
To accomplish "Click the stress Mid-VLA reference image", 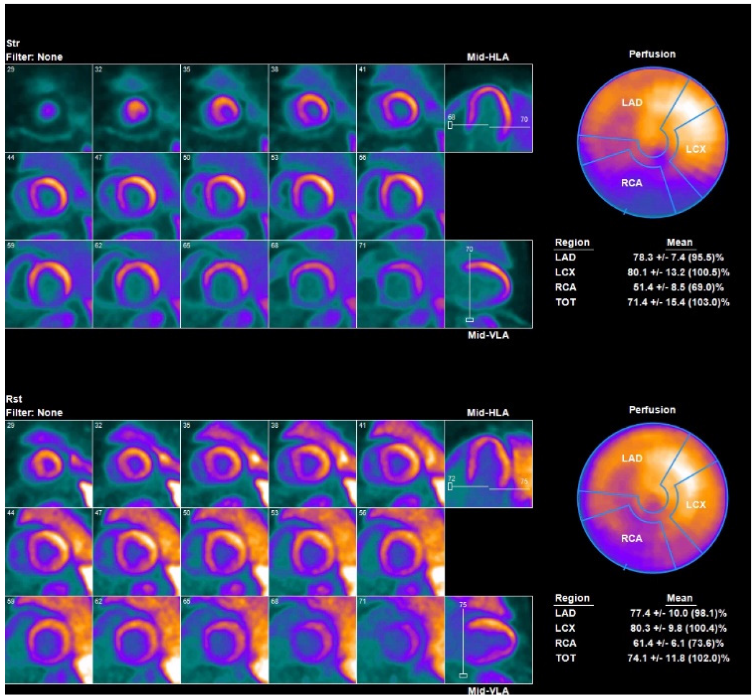I will (488, 284).
